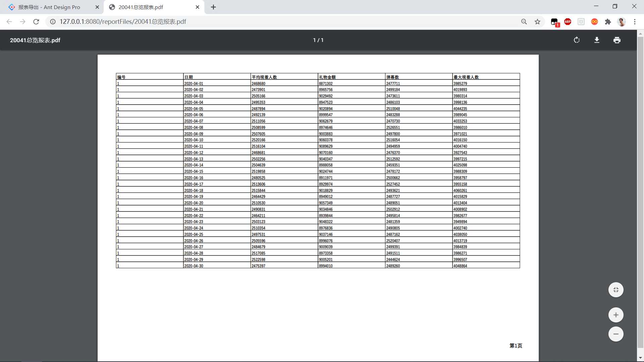Open Chrome three-dot menu
This screenshot has width=644, height=362.
coord(635,21)
